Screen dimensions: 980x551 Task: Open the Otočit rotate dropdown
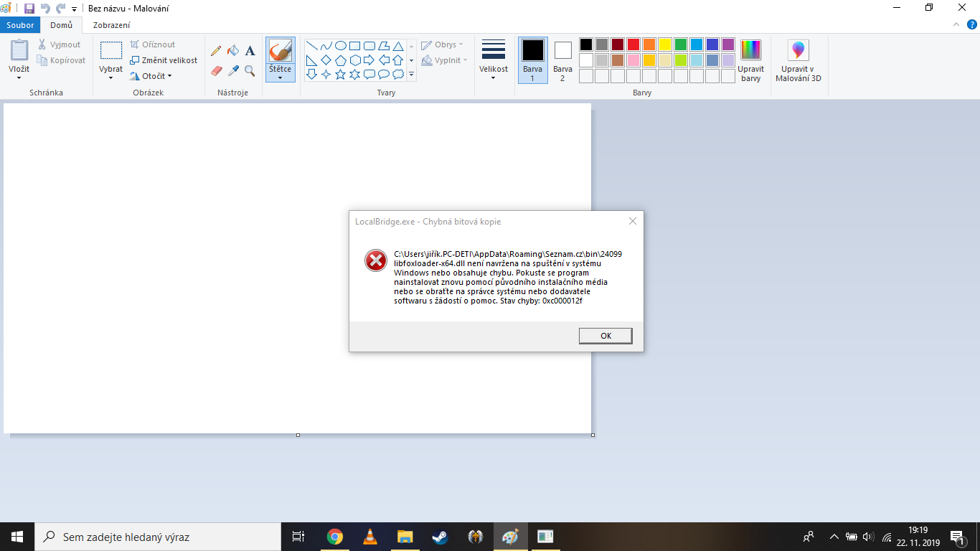tap(151, 76)
